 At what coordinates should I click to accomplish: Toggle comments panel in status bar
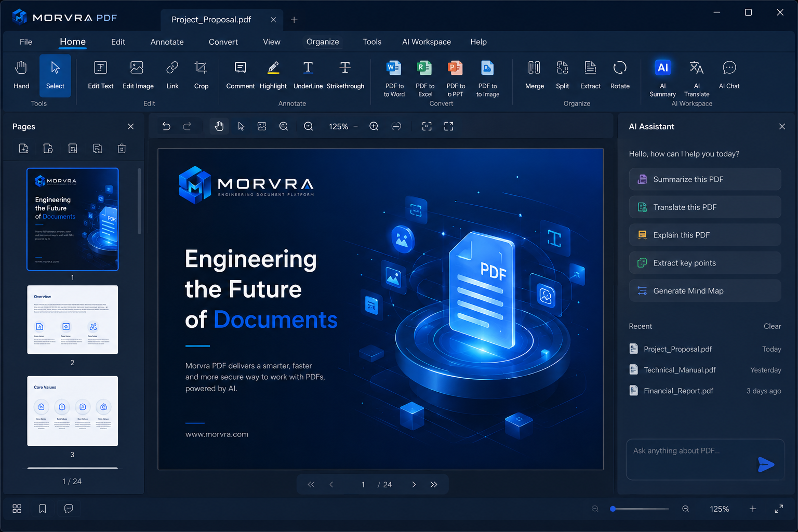pyautogui.click(x=69, y=509)
